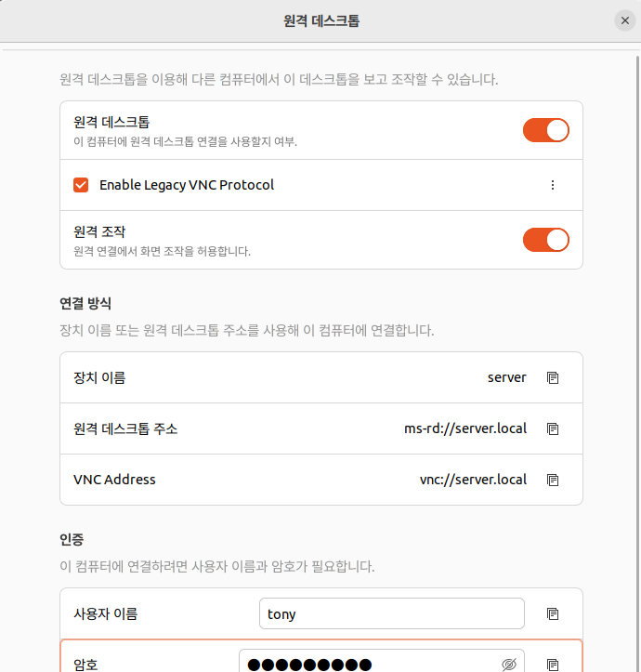The width and height of the screenshot is (641, 672).
Task: Uncheck Enable Legacy VNC Protocol checkbox
Action: click(x=81, y=185)
